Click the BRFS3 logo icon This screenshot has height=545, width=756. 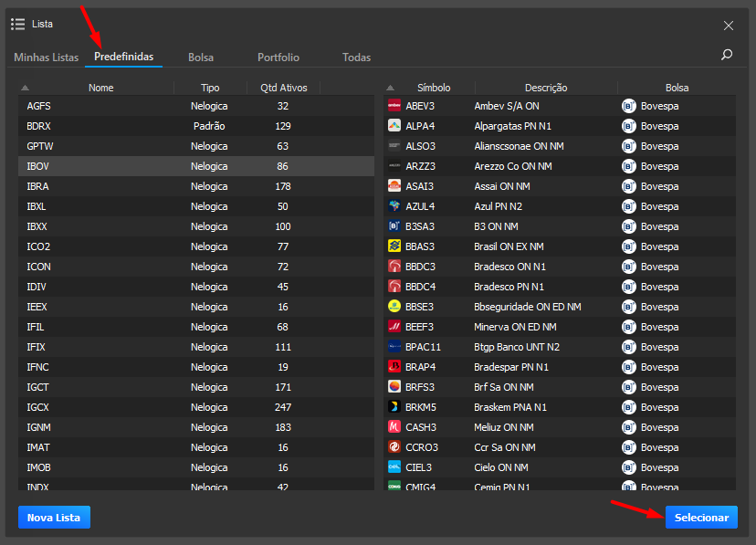(394, 387)
